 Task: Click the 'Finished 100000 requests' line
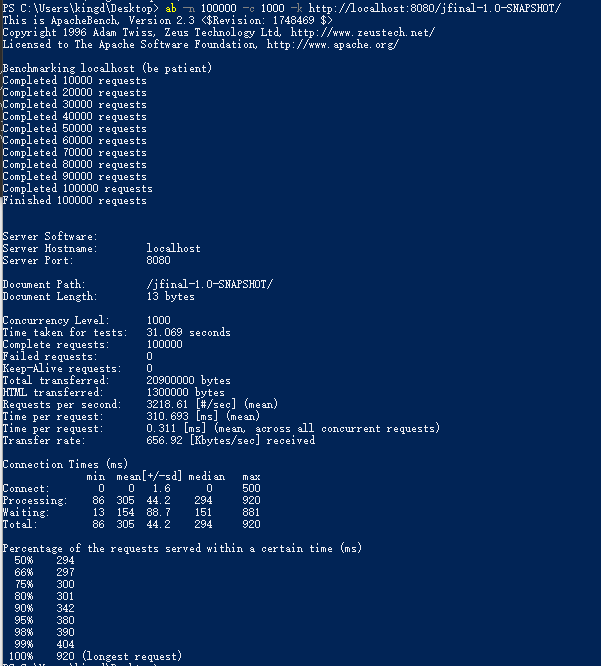74,200
